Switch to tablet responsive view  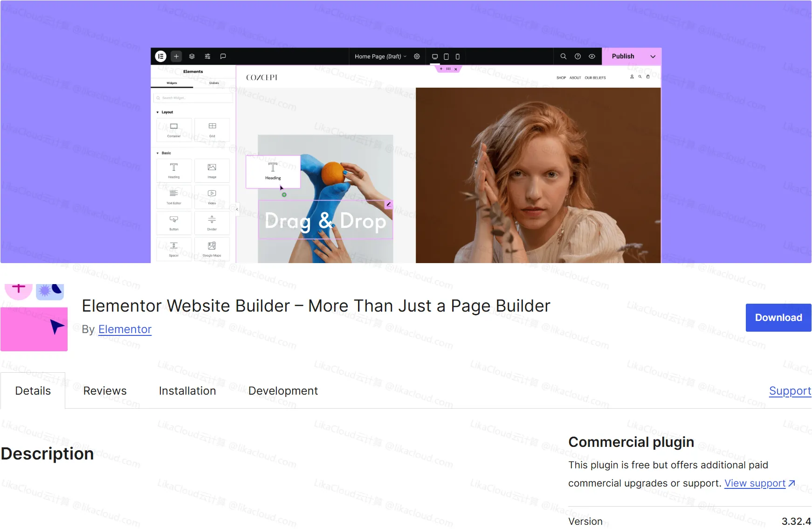(x=446, y=56)
